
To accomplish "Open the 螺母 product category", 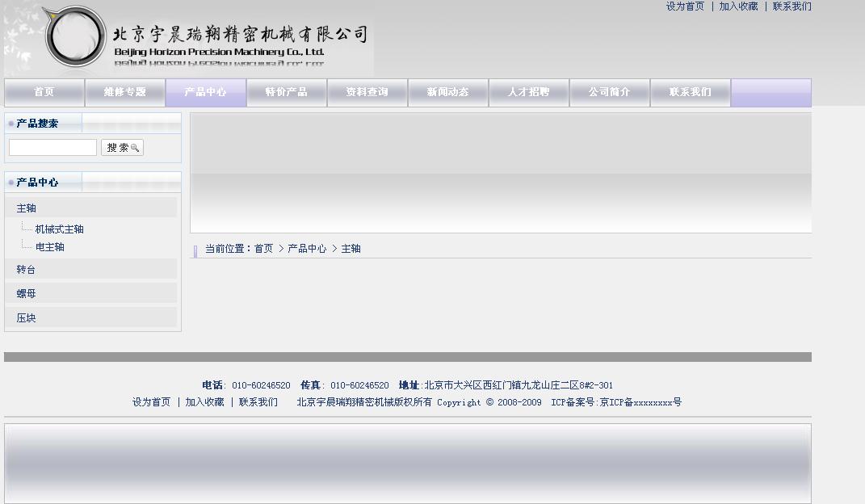I will click(x=27, y=294).
